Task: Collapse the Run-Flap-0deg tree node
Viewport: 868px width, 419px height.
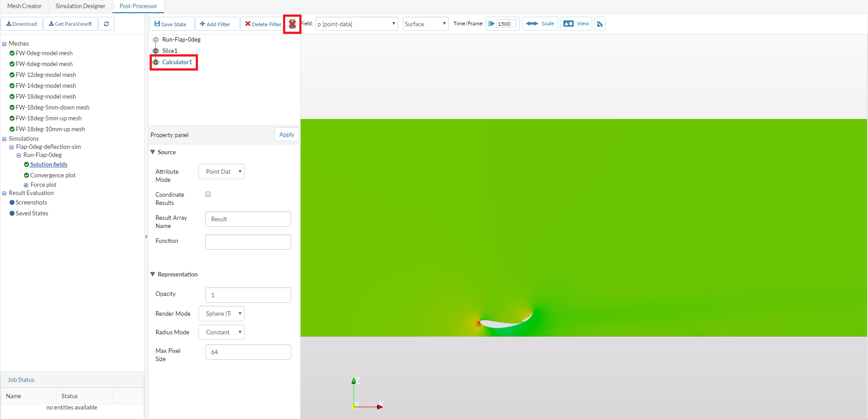Action: 19,156
